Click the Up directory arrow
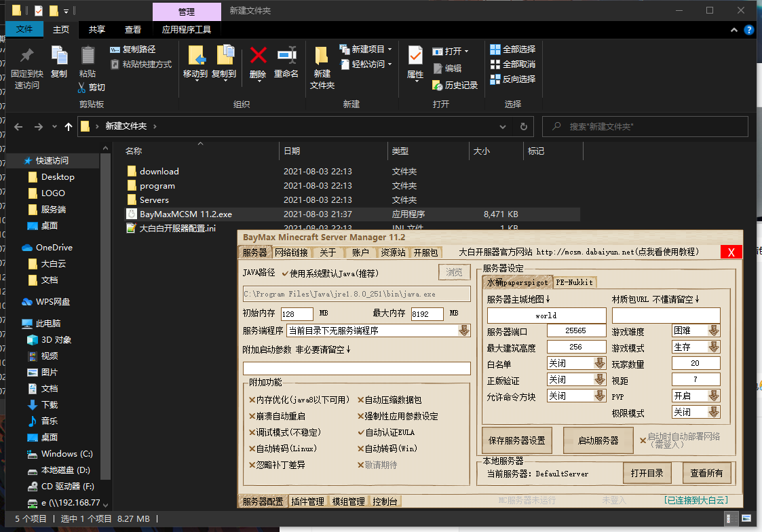This screenshot has width=762, height=532. coord(69,127)
